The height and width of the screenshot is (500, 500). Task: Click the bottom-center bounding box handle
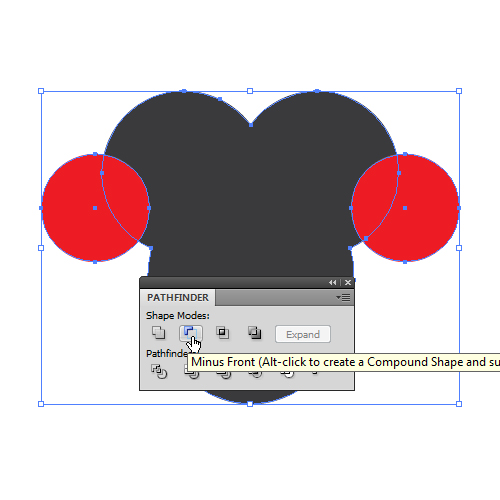250,404
